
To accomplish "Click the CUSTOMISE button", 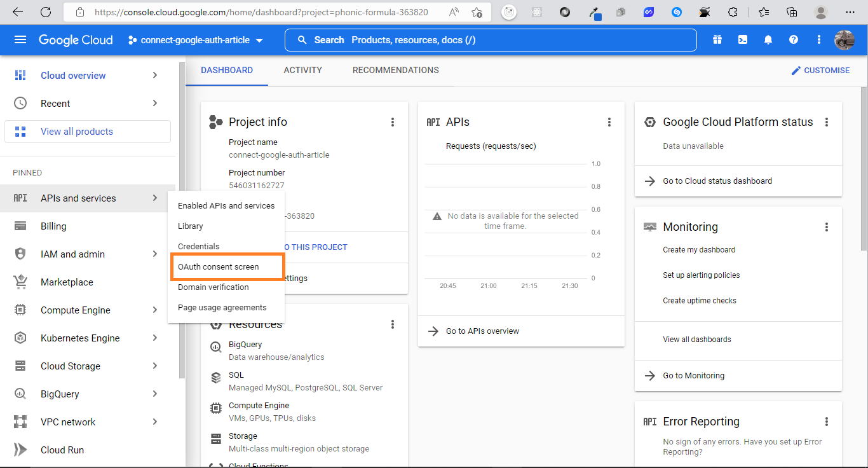I will click(820, 70).
